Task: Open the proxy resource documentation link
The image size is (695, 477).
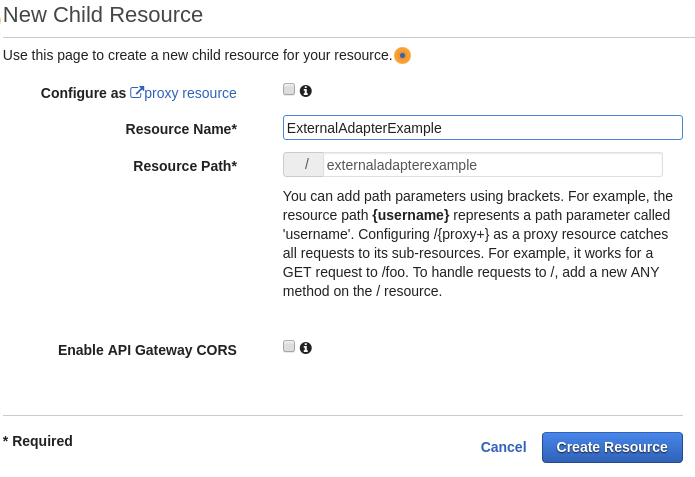Action: pyautogui.click(x=190, y=93)
